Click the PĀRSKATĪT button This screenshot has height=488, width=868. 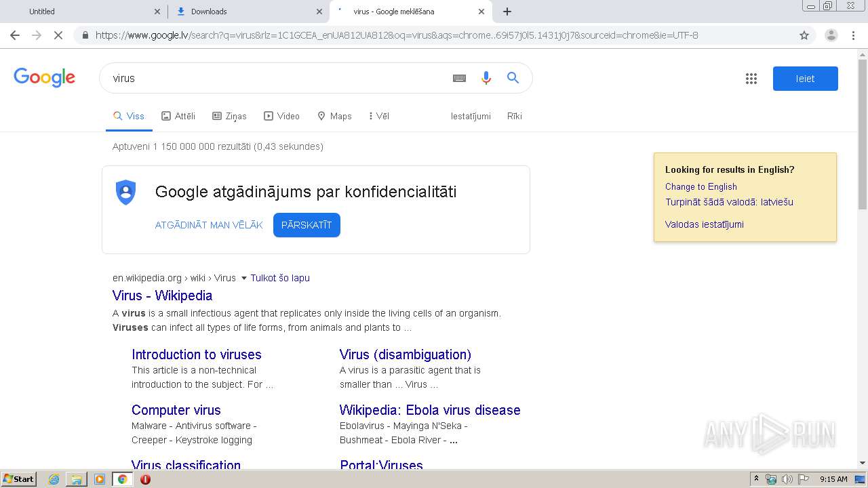pyautogui.click(x=307, y=225)
